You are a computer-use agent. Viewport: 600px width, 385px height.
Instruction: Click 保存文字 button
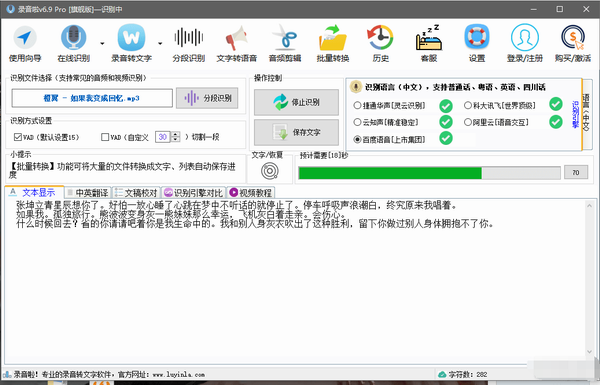click(x=296, y=132)
